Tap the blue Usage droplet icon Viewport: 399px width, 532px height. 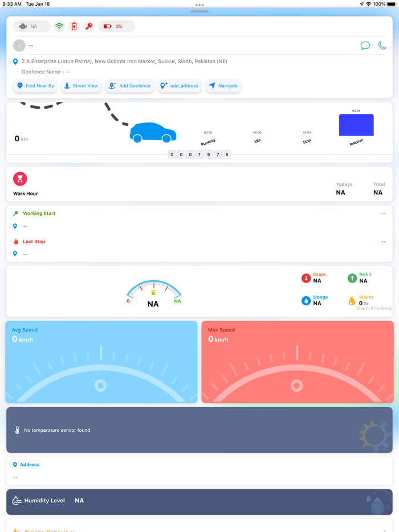[x=306, y=301]
